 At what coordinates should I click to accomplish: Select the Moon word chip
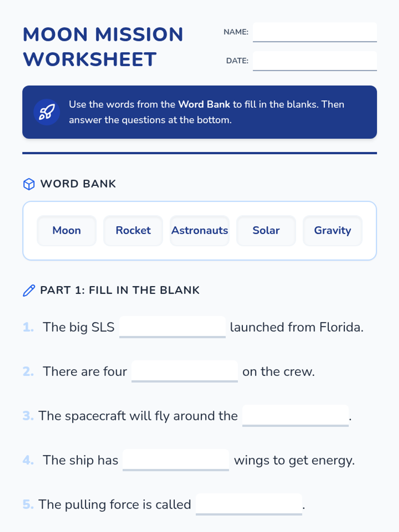[x=66, y=230]
